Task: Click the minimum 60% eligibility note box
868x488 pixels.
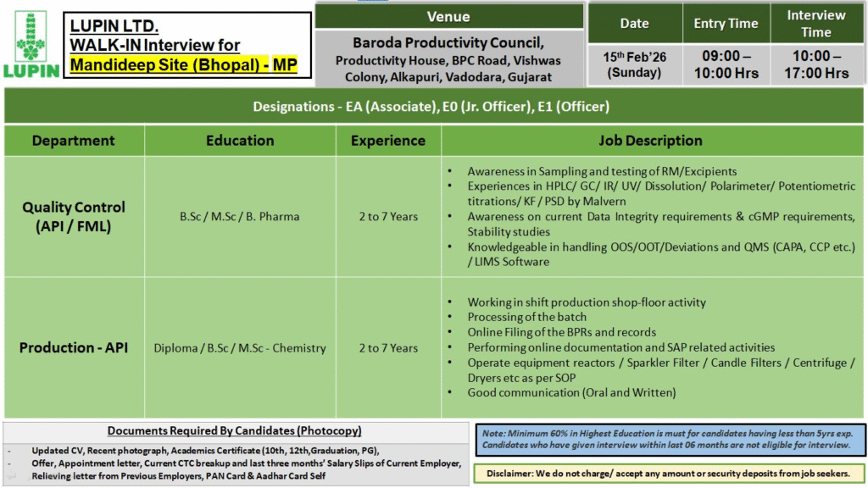Action: pyautogui.click(x=666, y=439)
